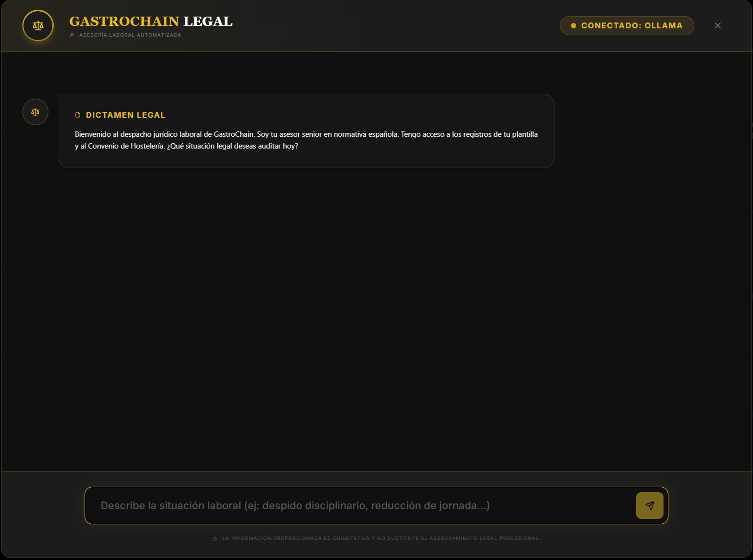Select the DICTAMEN LEGAL heading
Viewport: 753px width, 560px height.
point(126,115)
